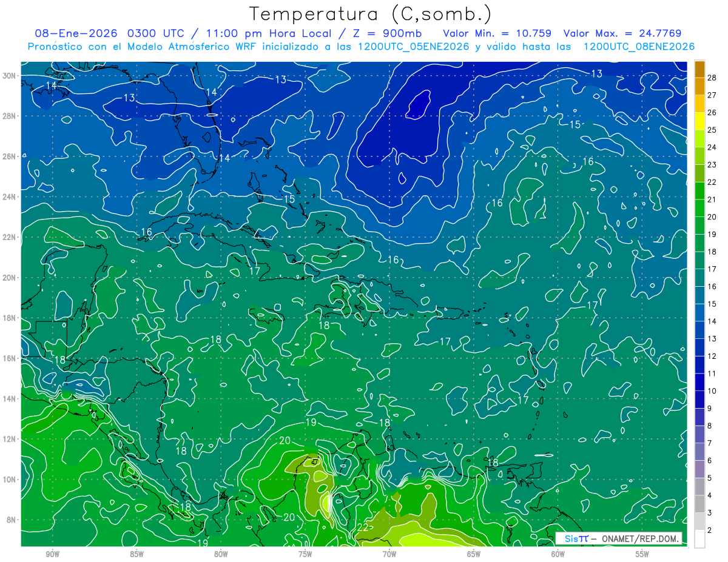This screenshot has height=562, width=728.
Task: Click the '9' label on the color scale
Action: coord(710,409)
